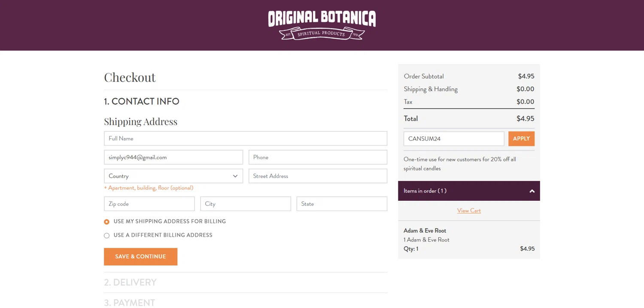Click the Adam & Eve Root item name
Image resolution: width=644 pixels, height=308 pixels.
[x=425, y=231]
